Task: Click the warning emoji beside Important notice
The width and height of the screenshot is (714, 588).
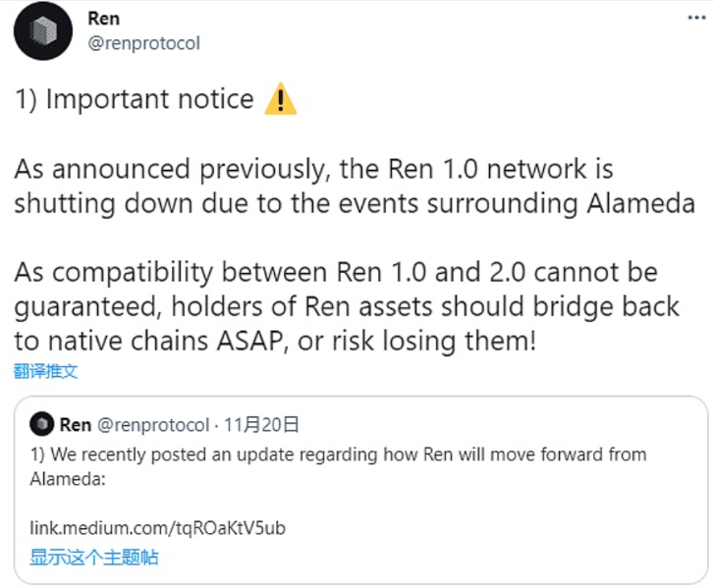Action: click(x=281, y=99)
